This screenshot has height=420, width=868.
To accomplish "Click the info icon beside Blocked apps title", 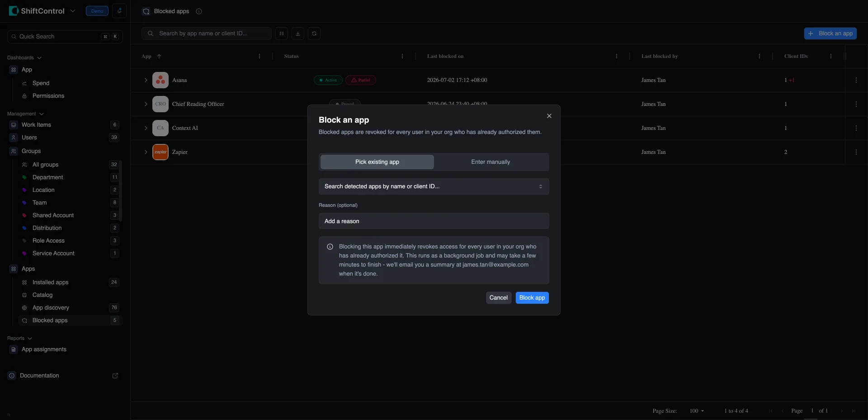I will (x=199, y=11).
